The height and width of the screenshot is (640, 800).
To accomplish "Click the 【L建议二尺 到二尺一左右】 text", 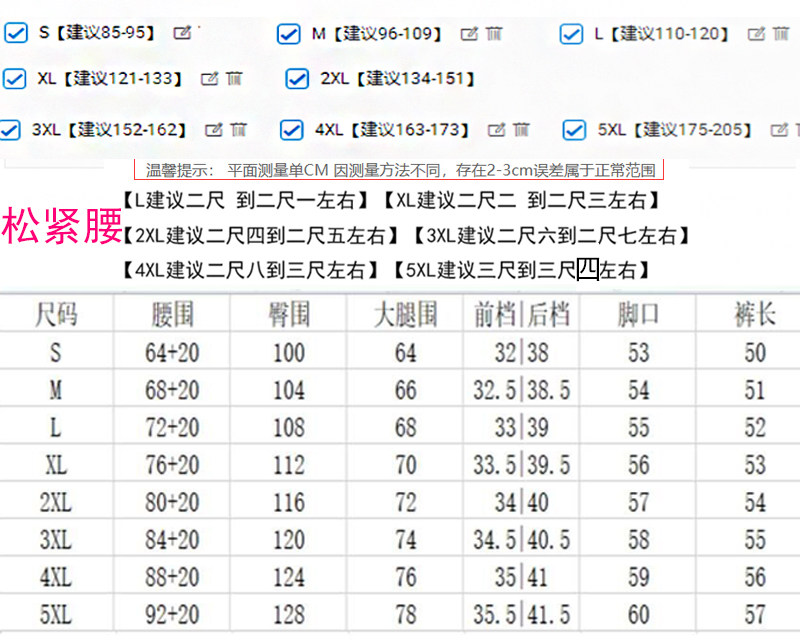I will tap(245, 201).
